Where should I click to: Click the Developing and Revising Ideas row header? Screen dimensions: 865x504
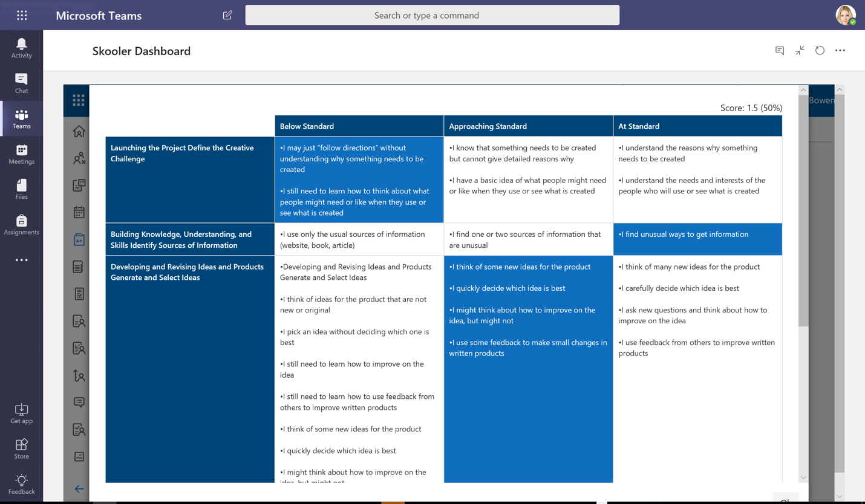click(190, 369)
